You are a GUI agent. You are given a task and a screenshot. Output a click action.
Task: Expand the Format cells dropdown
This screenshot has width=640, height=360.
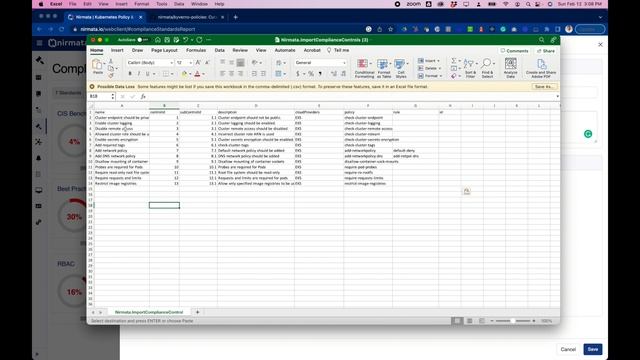pyautogui.click(x=440, y=76)
